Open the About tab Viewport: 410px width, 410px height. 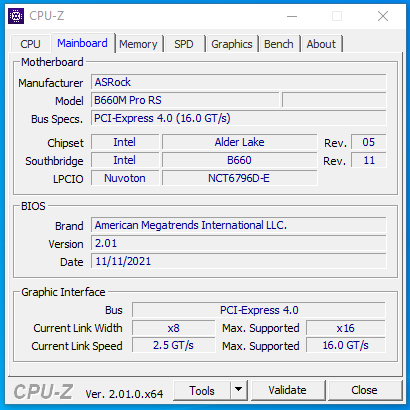point(321,44)
